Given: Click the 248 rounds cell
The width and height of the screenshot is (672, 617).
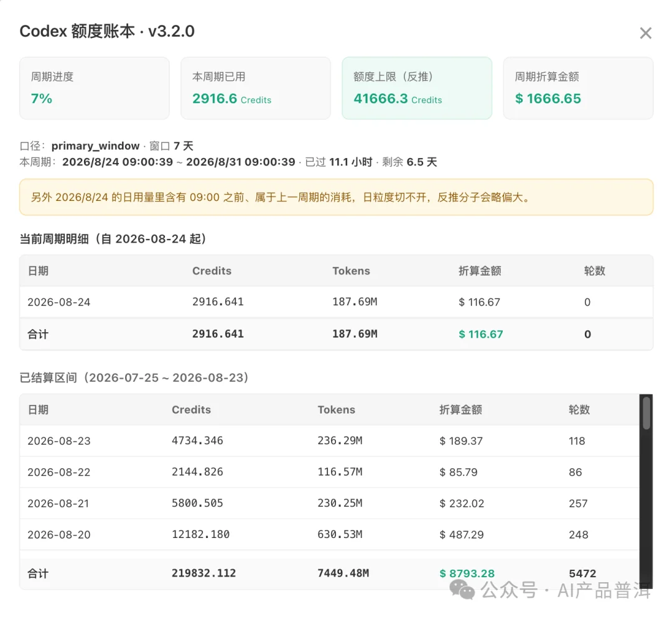Looking at the screenshot, I should (x=578, y=535).
